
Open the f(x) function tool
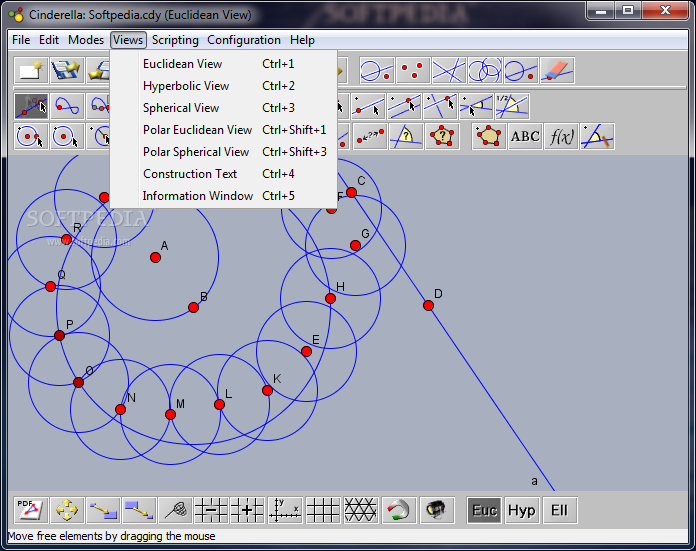coord(561,136)
